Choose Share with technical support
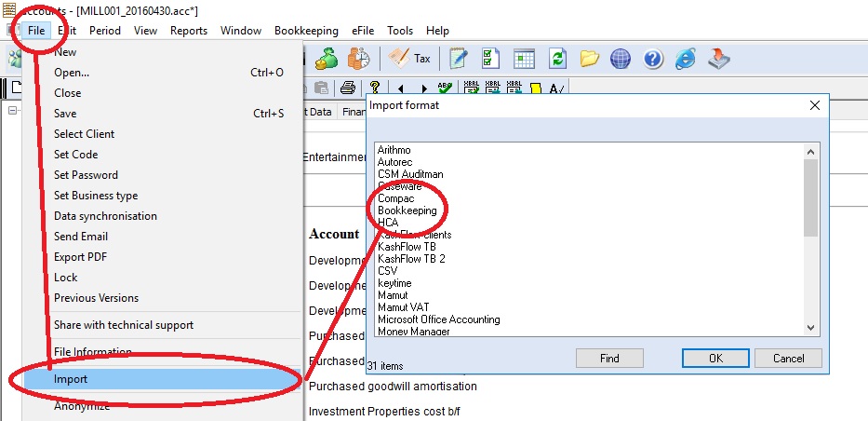The height and width of the screenshot is (421, 868). [x=162, y=325]
